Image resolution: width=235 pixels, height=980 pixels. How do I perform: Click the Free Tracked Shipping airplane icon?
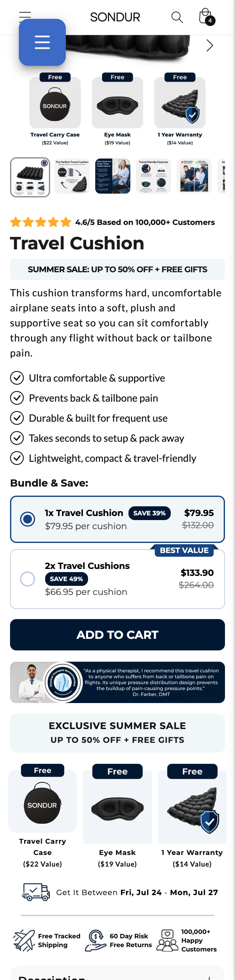24,940
